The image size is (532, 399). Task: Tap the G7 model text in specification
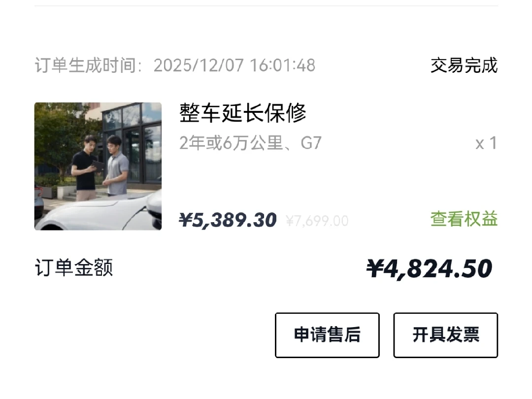point(311,143)
